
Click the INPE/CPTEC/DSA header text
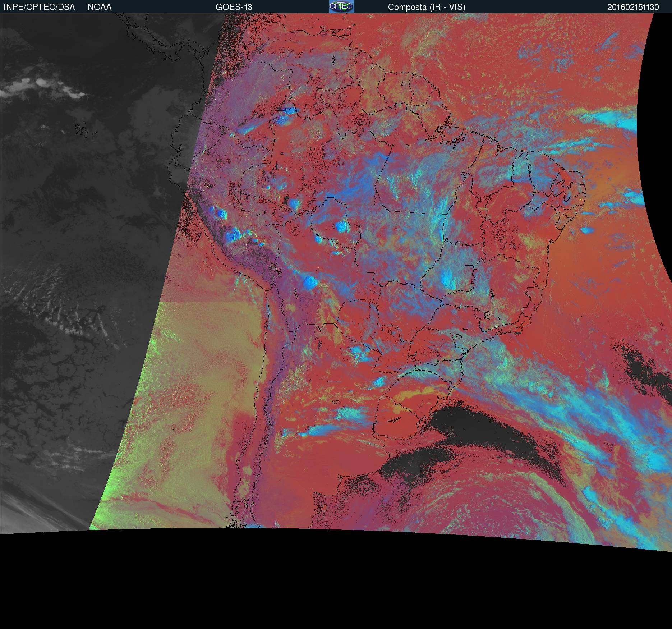coord(39,7)
